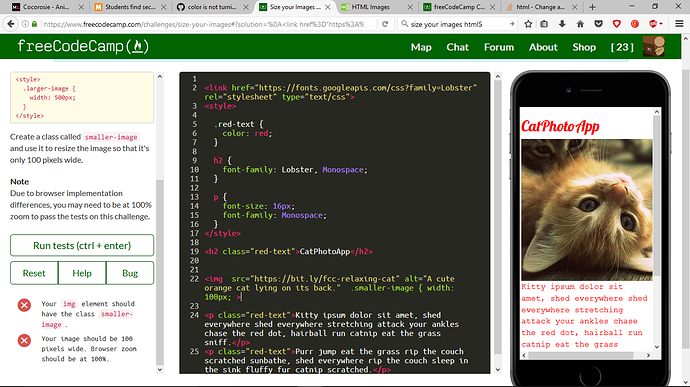Click the 'smaller-image' code term in instructions

coord(111,137)
